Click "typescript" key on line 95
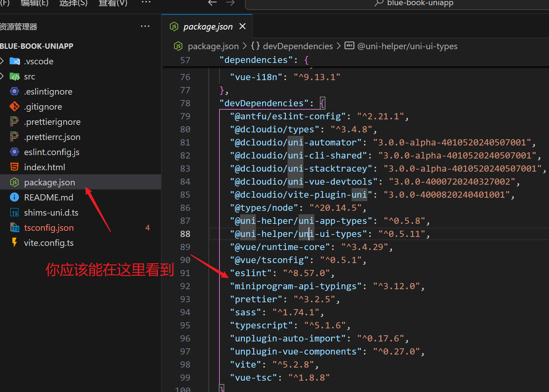Screen dimensions: 549x392 pyautogui.click(x=261, y=325)
